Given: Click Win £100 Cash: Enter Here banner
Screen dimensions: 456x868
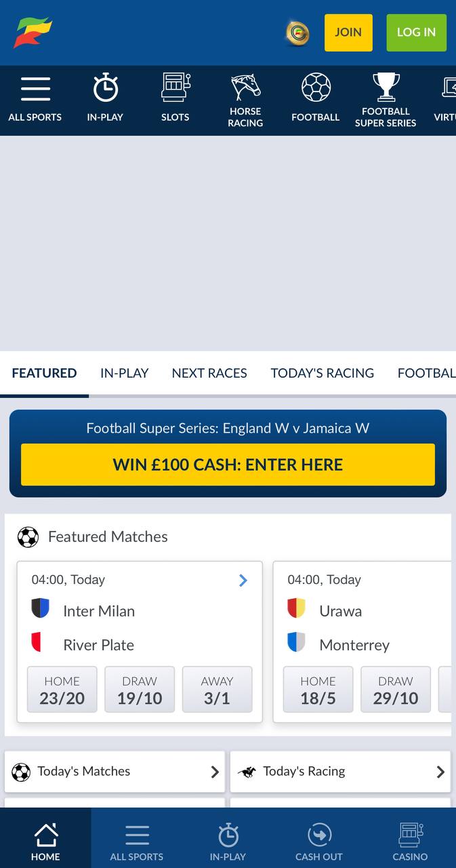Looking at the screenshot, I should click(228, 465).
